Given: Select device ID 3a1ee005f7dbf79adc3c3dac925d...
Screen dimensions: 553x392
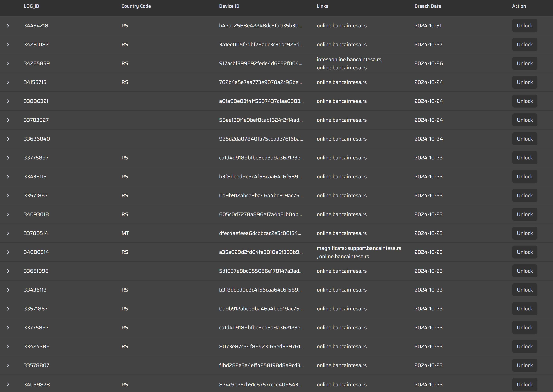Looking at the screenshot, I should pos(261,44).
